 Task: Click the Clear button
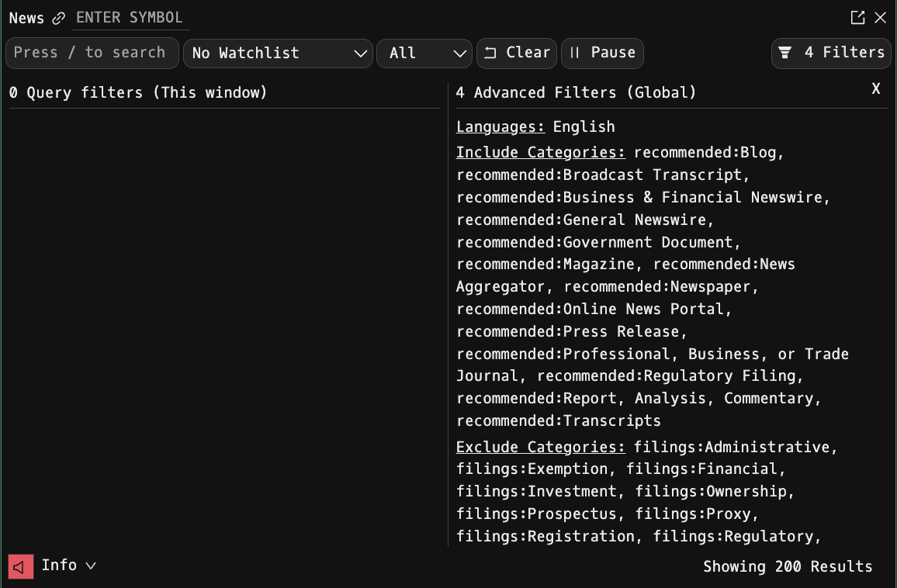click(x=517, y=54)
